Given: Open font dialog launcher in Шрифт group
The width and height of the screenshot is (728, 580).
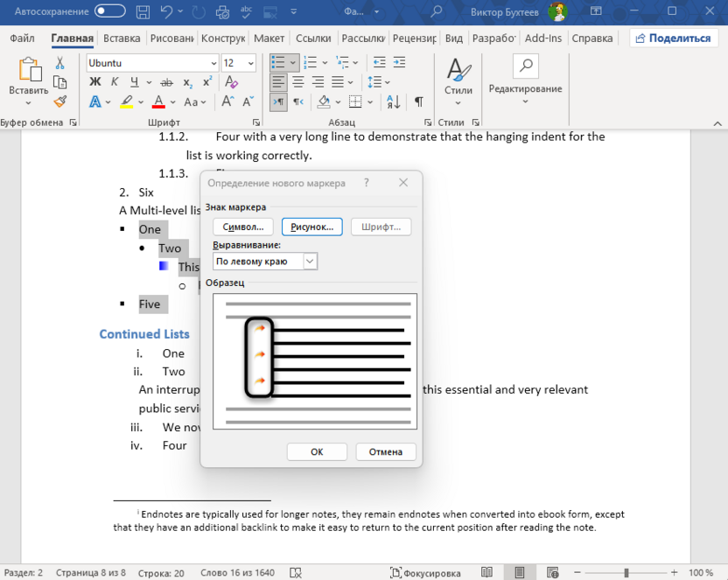Looking at the screenshot, I should [x=255, y=122].
